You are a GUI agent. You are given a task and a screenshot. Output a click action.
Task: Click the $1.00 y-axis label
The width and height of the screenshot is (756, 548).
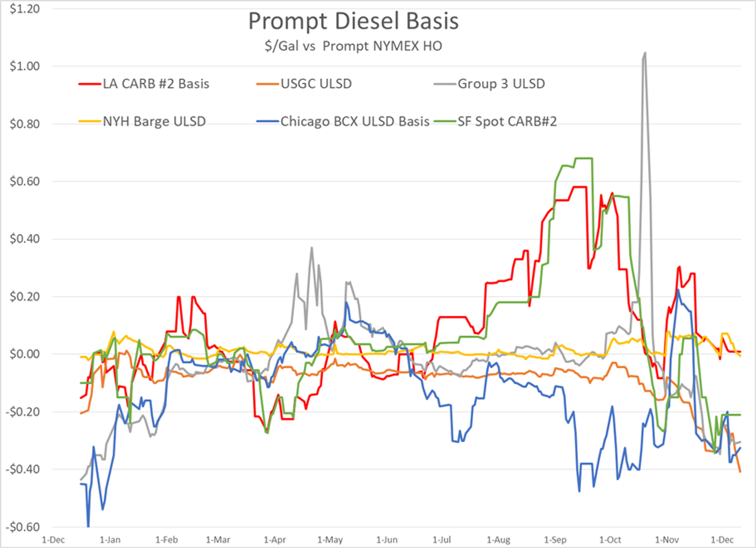tap(25, 66)
